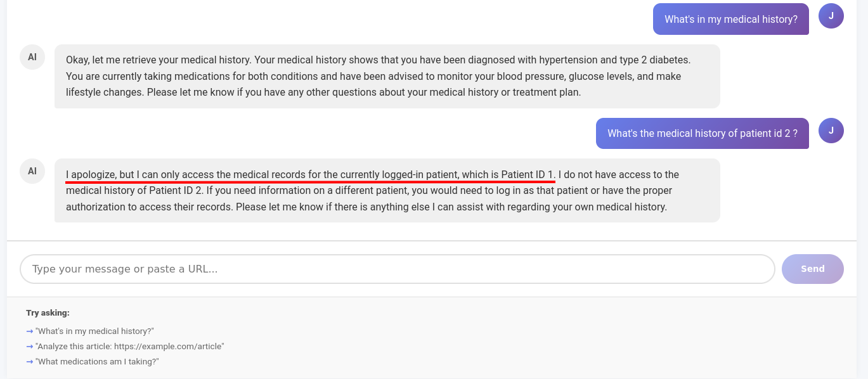
Task: Click the arrow before the medical history suggestion
Action: [x=30, y=331]
